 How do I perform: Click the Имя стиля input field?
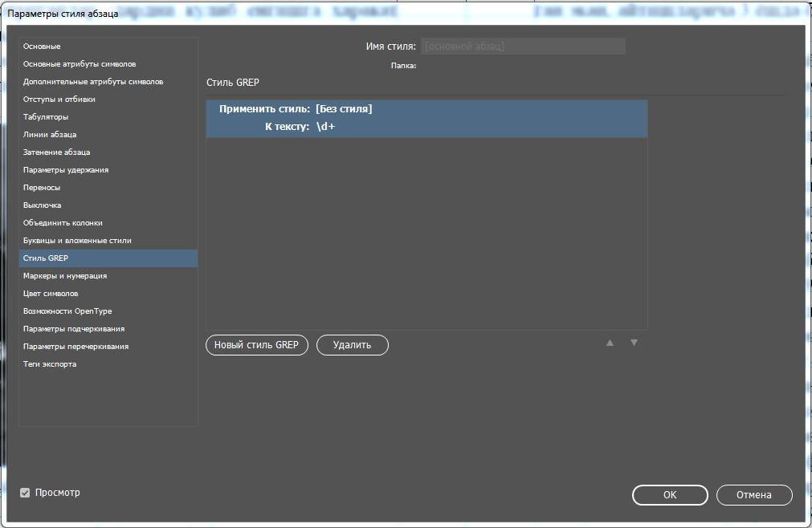pyautogui.click(x=523, y=46)
